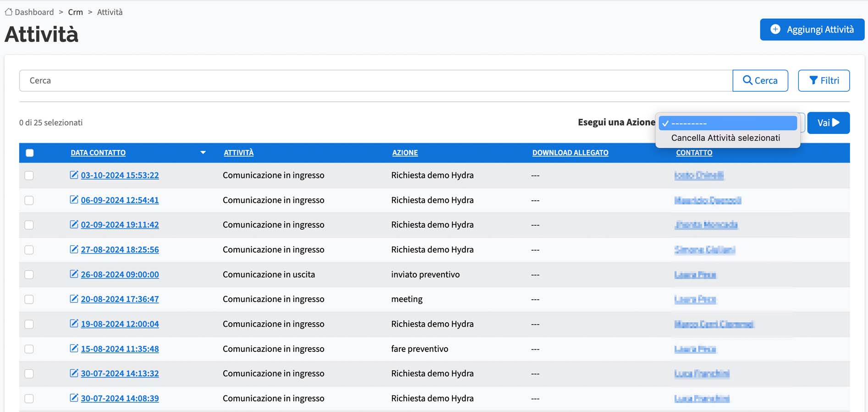This screenshot has width=868, height=412.
Task: Check the 20-08-2024 17:36:47 row checkbox
Action: click(29, 299)
